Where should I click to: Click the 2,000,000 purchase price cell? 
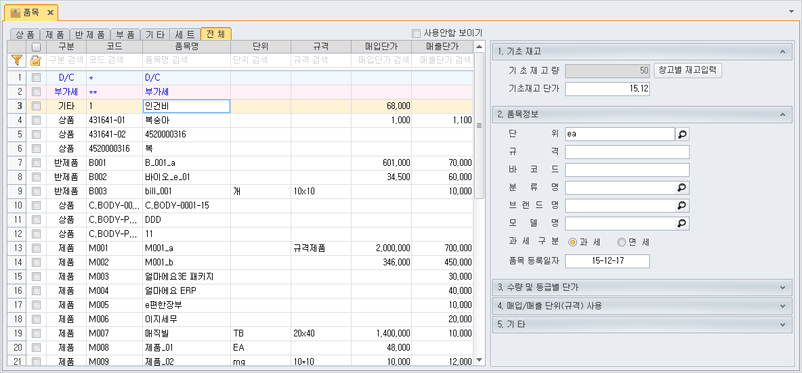click(x=382, y=248)
